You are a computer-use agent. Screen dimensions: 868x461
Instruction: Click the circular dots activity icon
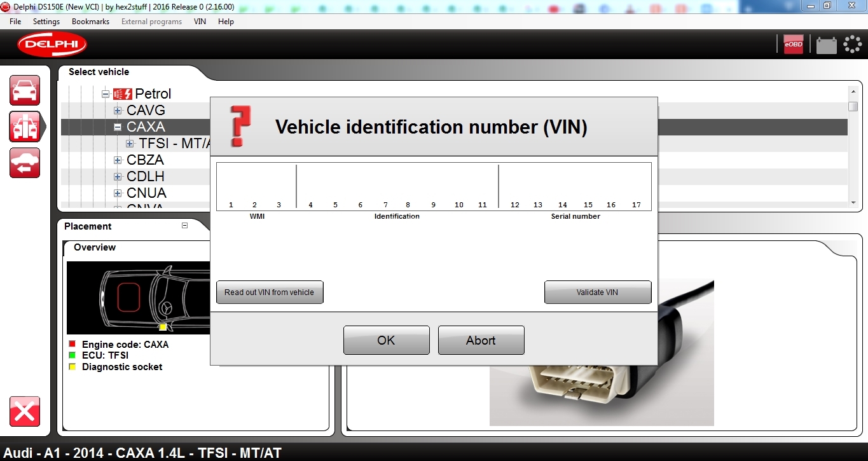pyautogui.click(x=852, y=44)
